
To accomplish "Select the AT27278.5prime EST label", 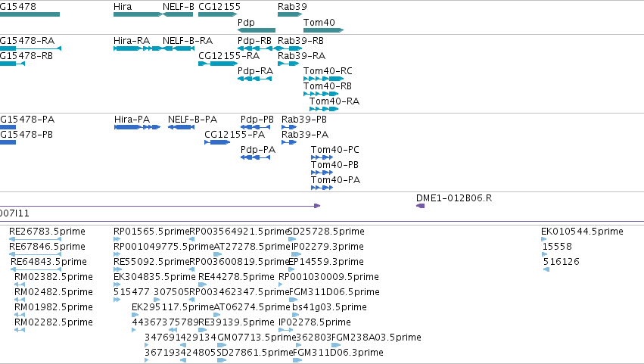I will 252,247.
